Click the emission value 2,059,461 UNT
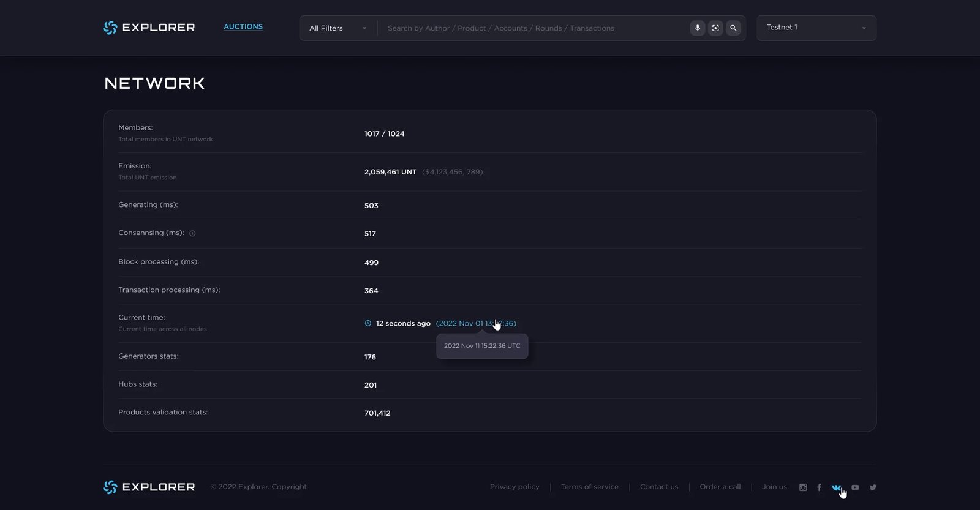The image size is (980, 510). click(x=390, y=172)
